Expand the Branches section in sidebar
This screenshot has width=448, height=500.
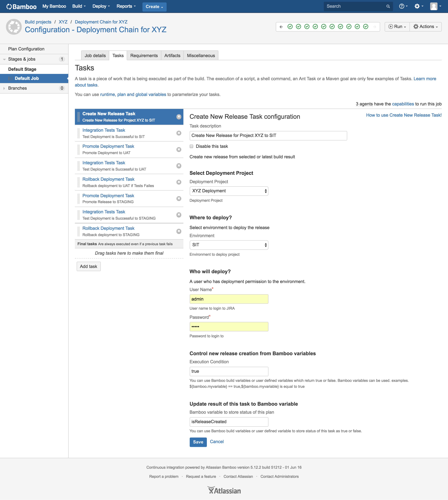pyautogui.click(x=4, y=88)
